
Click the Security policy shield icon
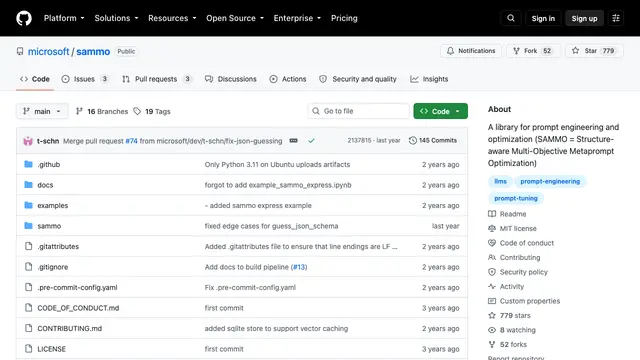coord(492,272)
